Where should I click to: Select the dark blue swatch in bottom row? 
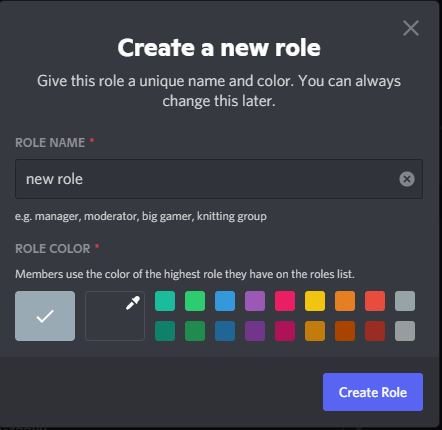(225, 331)
